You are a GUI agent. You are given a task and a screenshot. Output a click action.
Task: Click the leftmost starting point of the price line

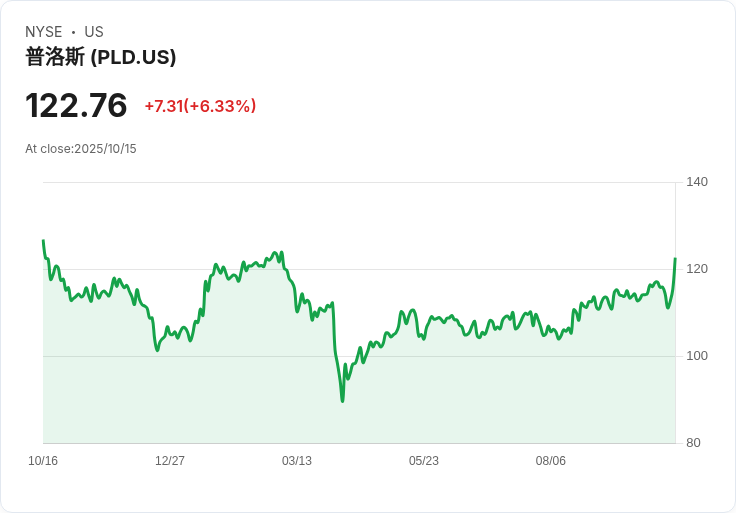click(x=43, y=241)
